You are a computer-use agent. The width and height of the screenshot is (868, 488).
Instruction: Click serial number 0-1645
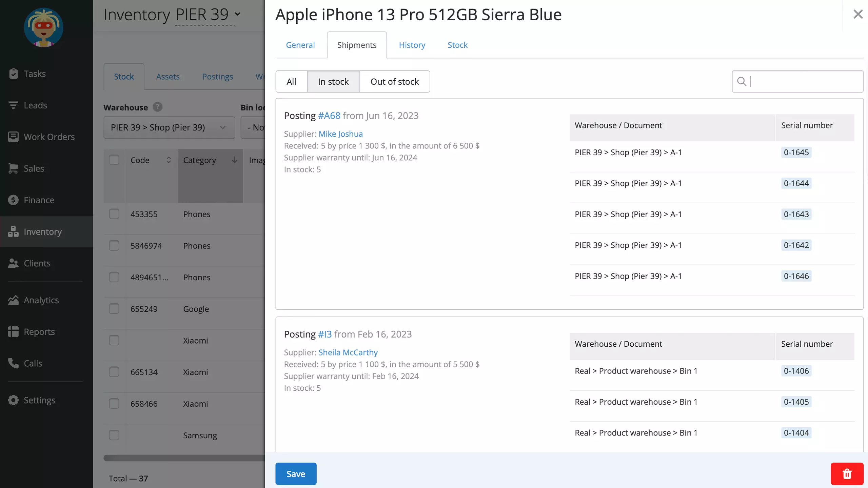796,152
